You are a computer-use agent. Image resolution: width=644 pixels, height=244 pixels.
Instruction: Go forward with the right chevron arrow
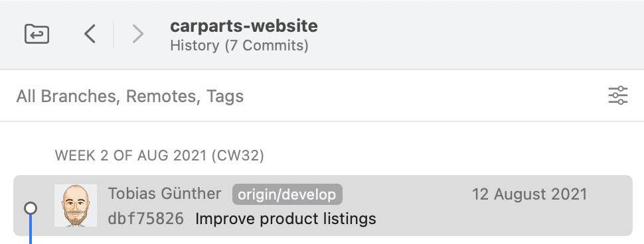(x=137, y=34)
